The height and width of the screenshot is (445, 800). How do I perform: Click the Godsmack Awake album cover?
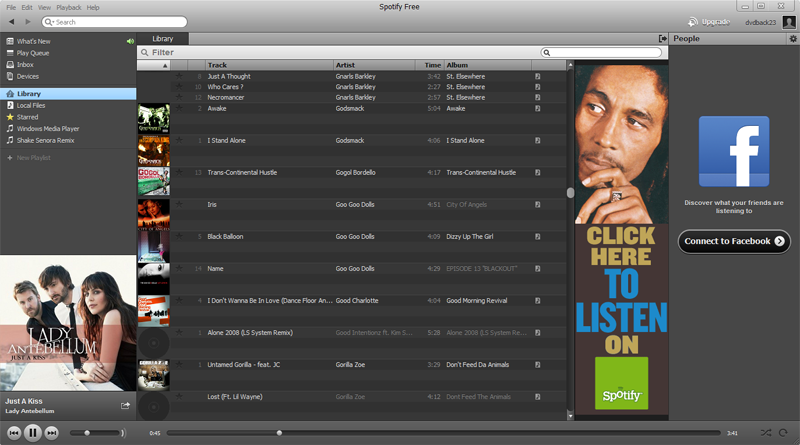(154, 118)
